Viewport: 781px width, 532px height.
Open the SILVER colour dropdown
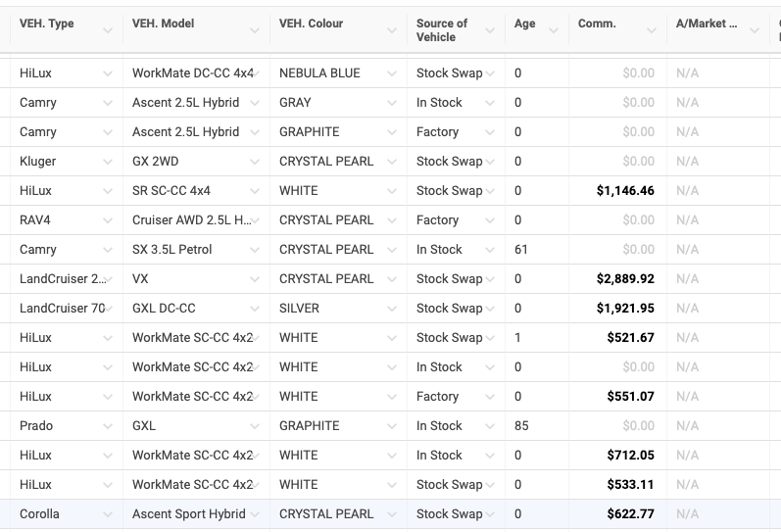click(x=392, y=309)
